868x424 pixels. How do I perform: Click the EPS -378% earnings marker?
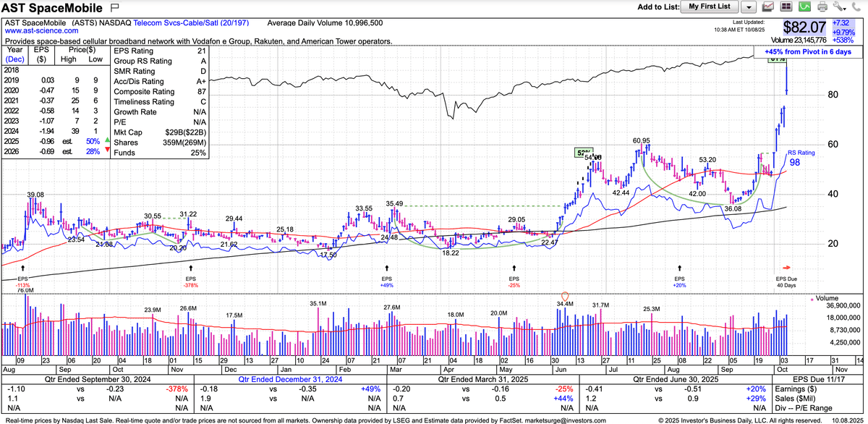tap(190, 282)
